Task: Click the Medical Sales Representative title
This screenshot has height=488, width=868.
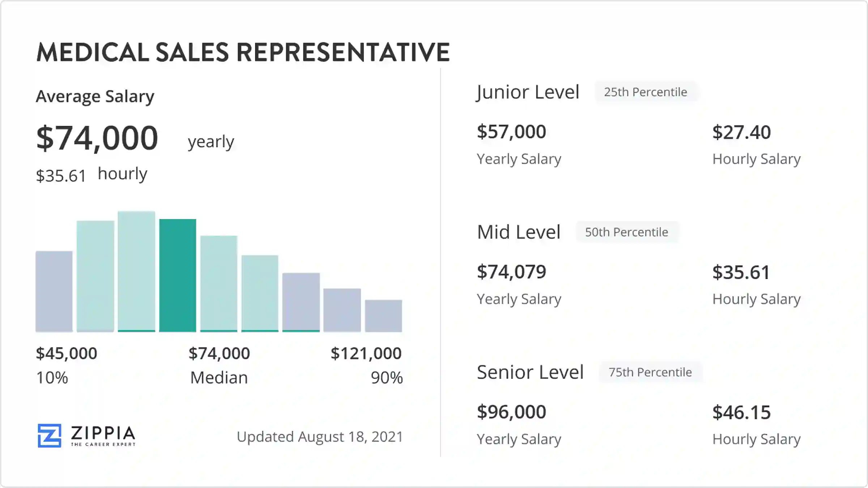Action: coord(243,52)
